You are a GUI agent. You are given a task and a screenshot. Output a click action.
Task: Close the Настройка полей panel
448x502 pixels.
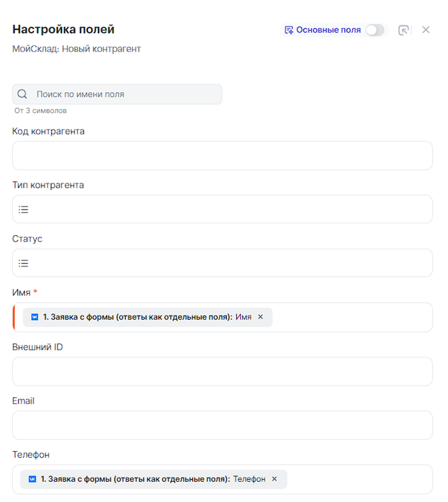pos(425,30)
